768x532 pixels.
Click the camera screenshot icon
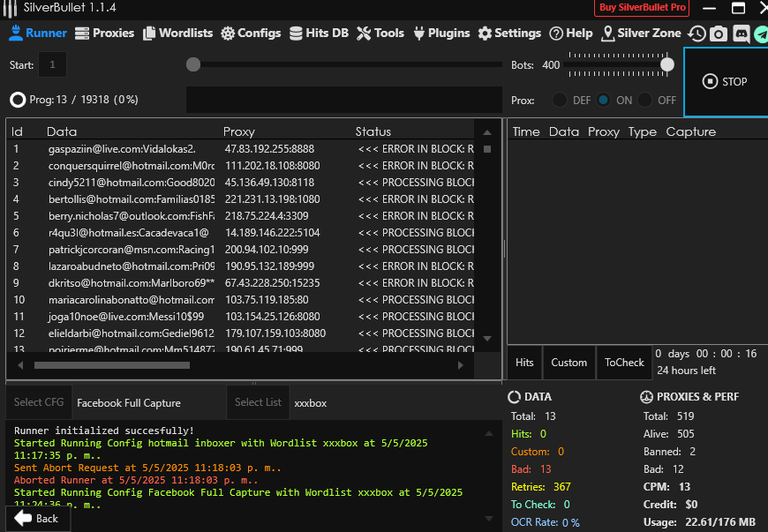point(719,34)
